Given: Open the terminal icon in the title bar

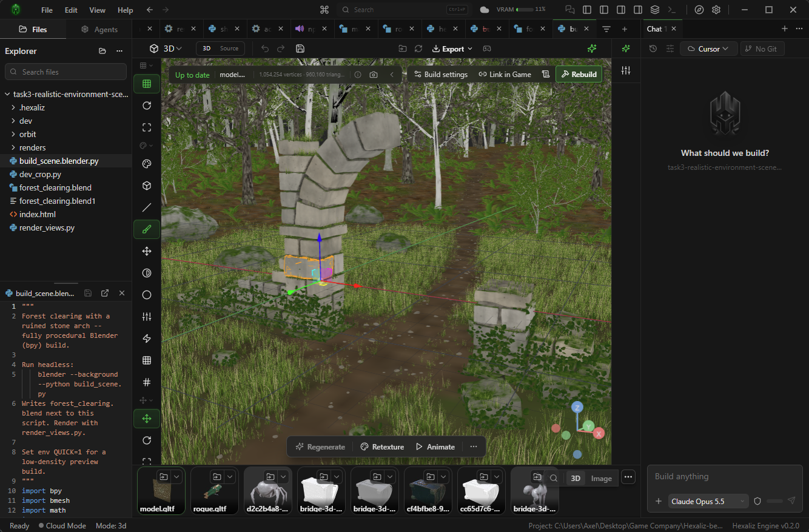Looking at the screenshot, I should click(x=671, y=10).
